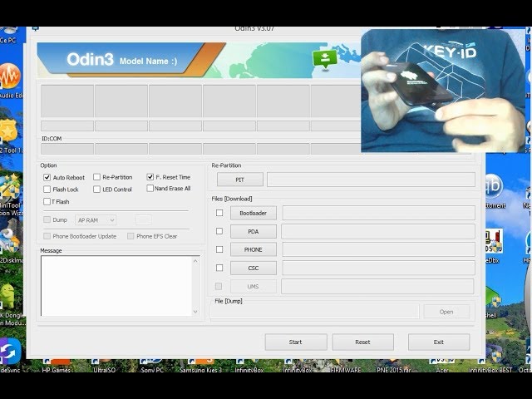
Task: Open the HP Games desktop shortcut
Action: (56, 366)
